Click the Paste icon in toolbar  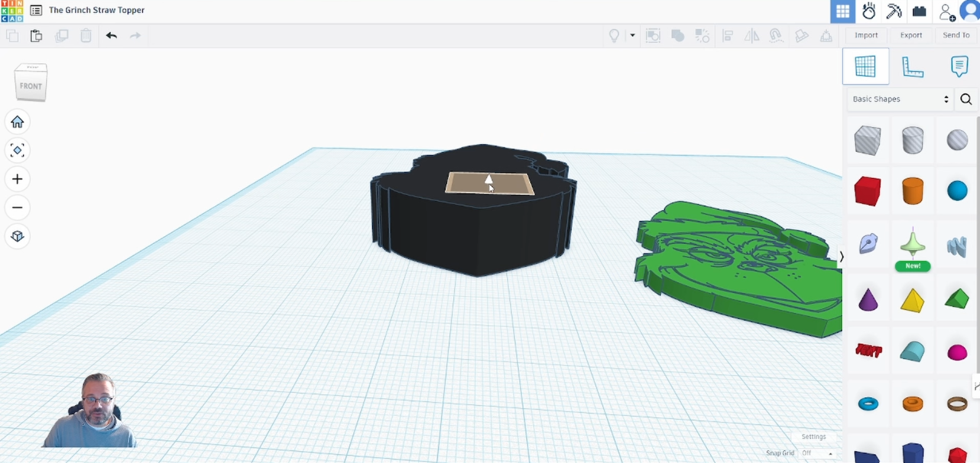coord(36,35)
